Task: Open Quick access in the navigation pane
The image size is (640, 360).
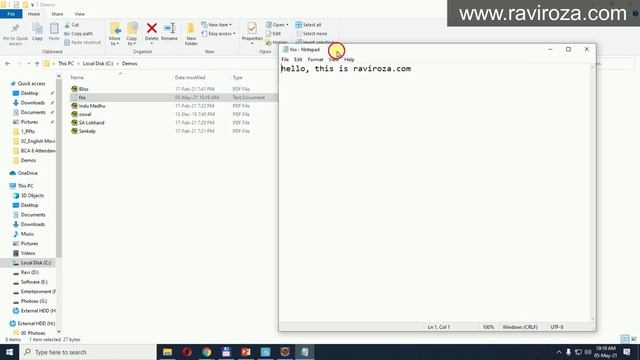Action: 31,83
